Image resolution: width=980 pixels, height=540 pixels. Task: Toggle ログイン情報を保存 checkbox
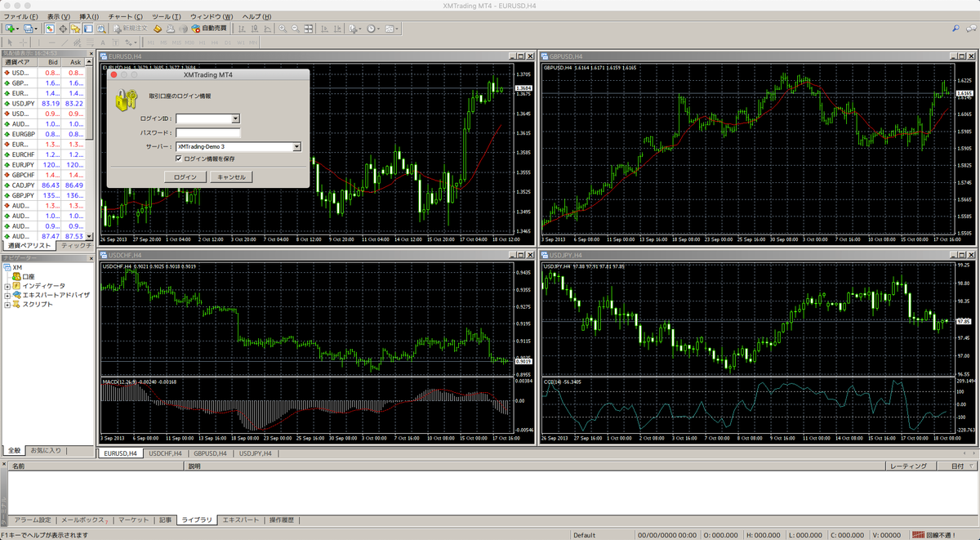[179, 158]
